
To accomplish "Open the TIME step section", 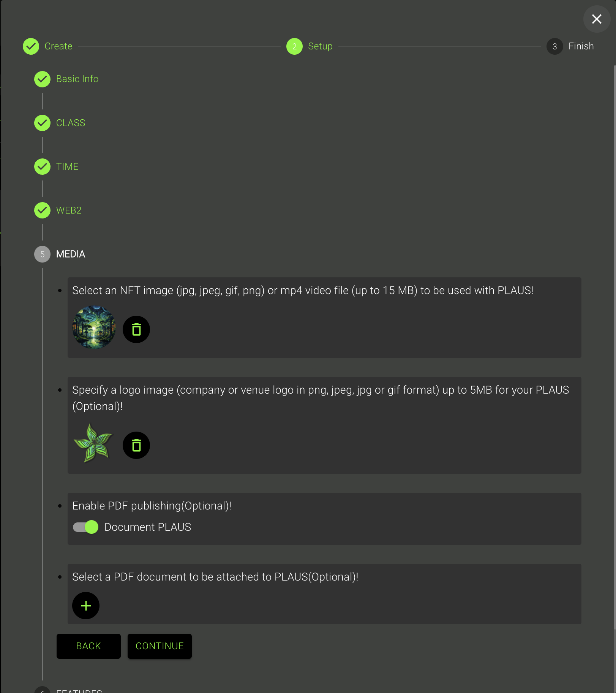I will click(67, 167).
